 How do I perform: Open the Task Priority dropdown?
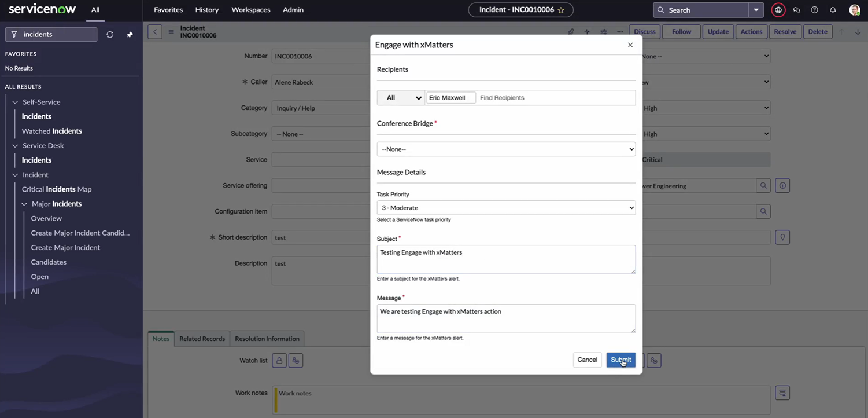506,208
